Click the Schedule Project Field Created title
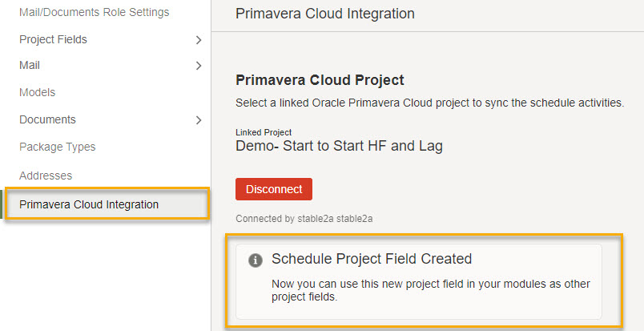 [372, 259]
